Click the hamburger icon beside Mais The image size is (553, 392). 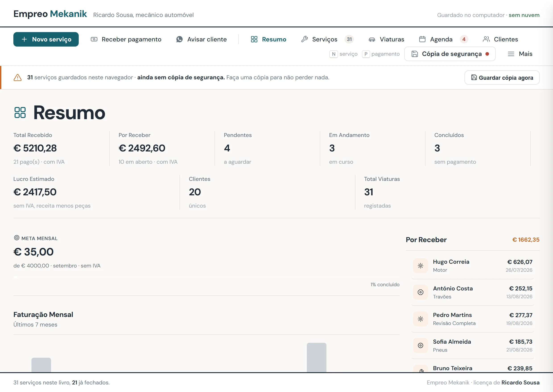(x=511, y=54)
